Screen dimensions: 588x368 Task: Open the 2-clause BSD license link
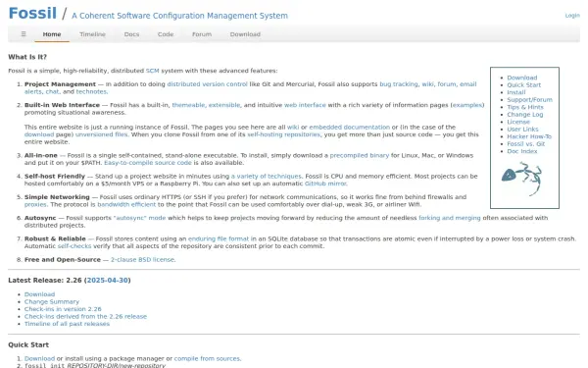142,260
